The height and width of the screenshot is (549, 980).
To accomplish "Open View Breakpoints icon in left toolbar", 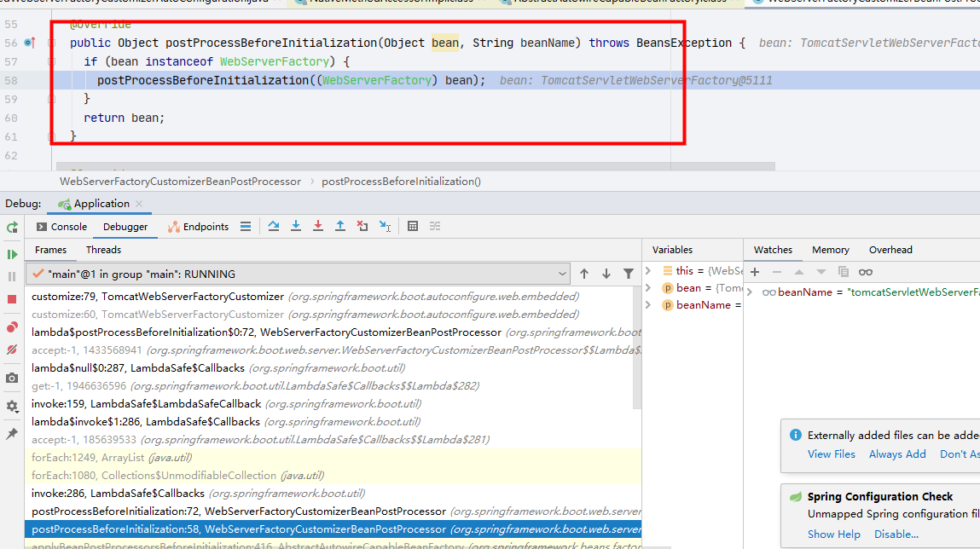I will pos(12,327).
